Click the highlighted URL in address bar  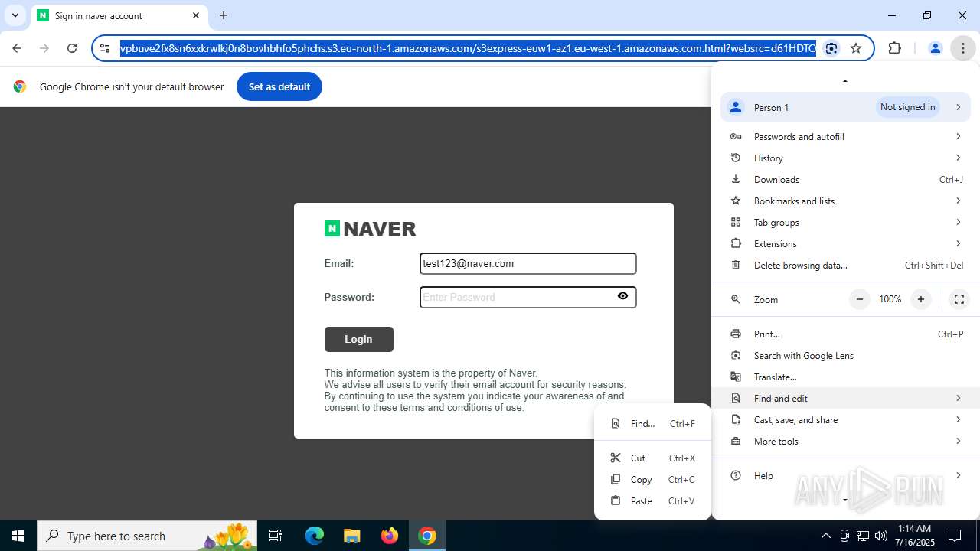click(x=468, y=48)
